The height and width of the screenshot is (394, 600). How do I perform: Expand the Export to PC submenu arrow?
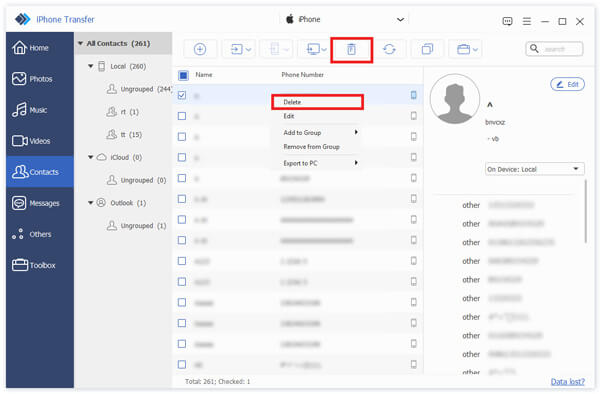point(356,163)
